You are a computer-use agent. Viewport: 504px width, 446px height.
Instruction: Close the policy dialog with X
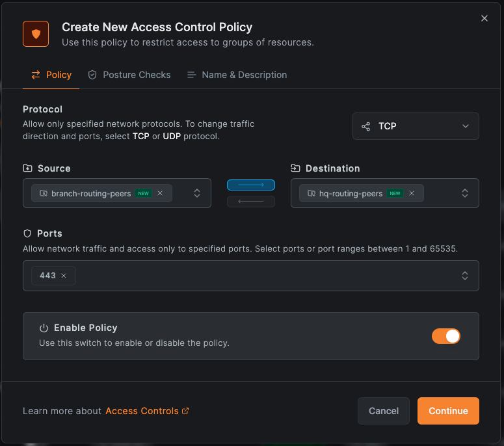pyautogui.click(x=484, y=19)
